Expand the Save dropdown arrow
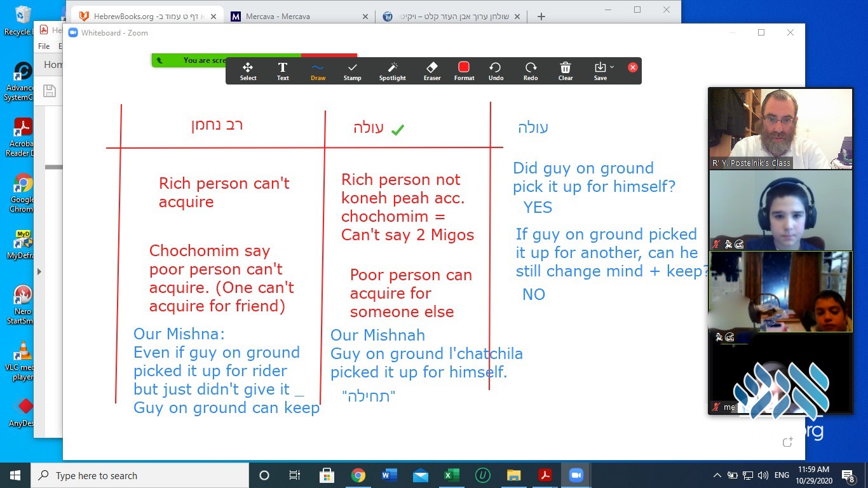868x488 pixels. [x=612, y=67]
